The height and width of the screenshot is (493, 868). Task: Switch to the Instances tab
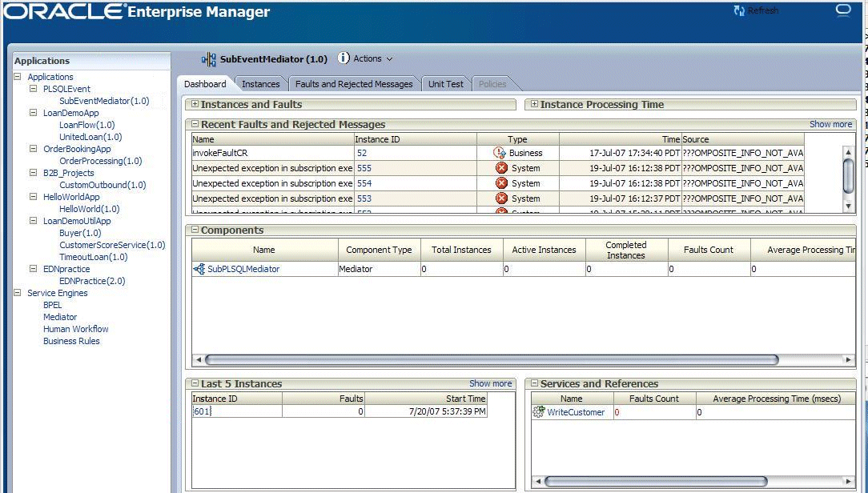tap(261, 84)
